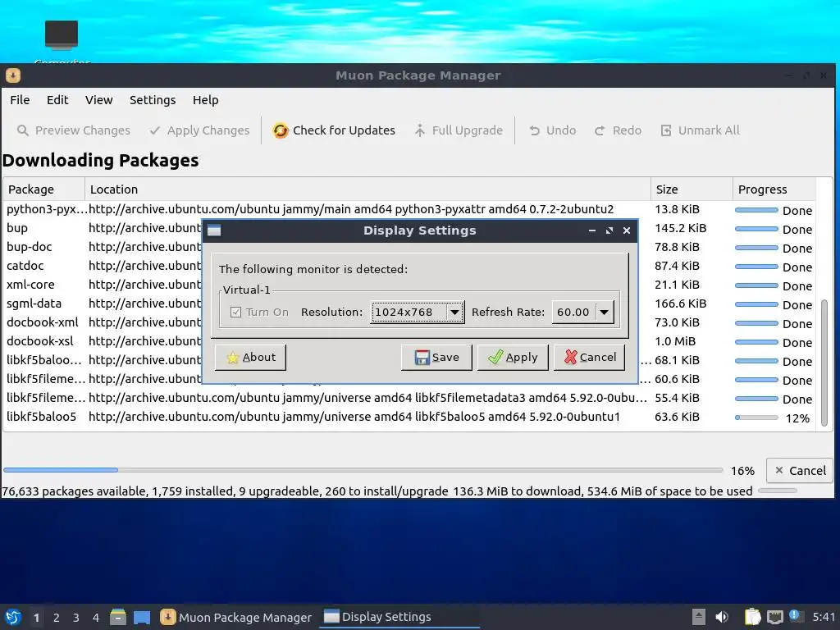Apply the display settings
The image size is (840, 630).
[513, 358]
